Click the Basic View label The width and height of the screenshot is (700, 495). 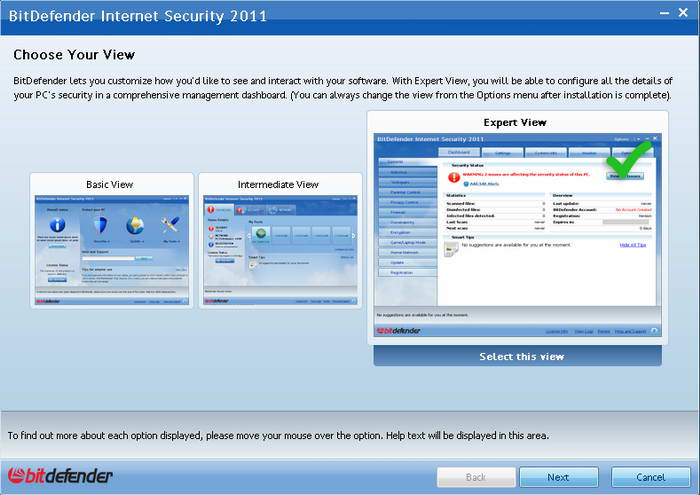(109, 184)
